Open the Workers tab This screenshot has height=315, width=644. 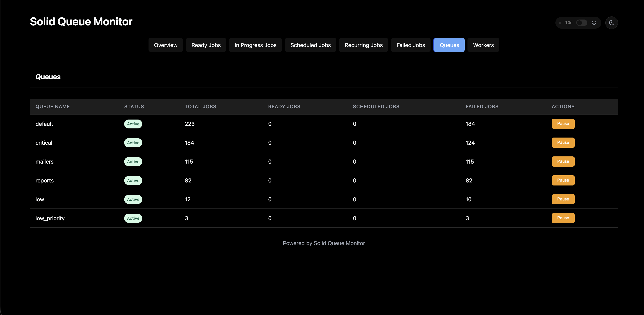click(483, 45)
